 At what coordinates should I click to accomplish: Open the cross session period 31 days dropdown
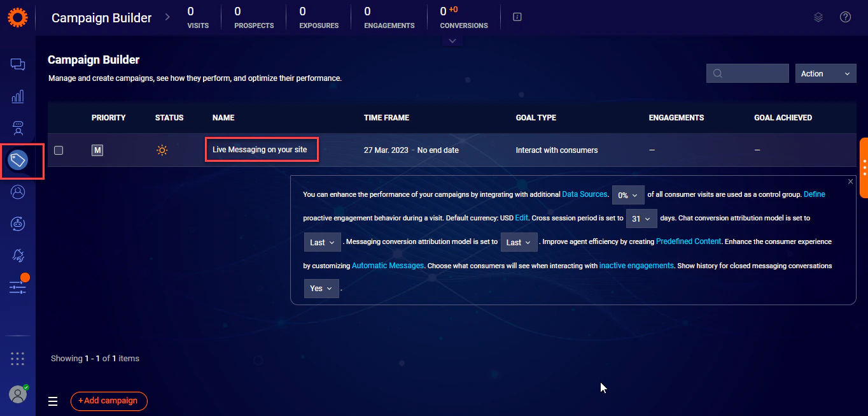pos(641,218)
